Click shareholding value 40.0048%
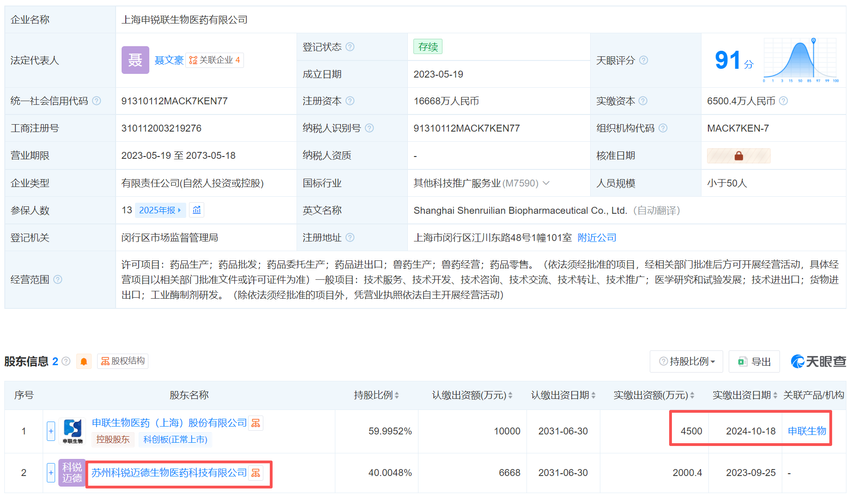Image resolution: width=848 pixels, height=500 pixels. (x=390, y=472)
